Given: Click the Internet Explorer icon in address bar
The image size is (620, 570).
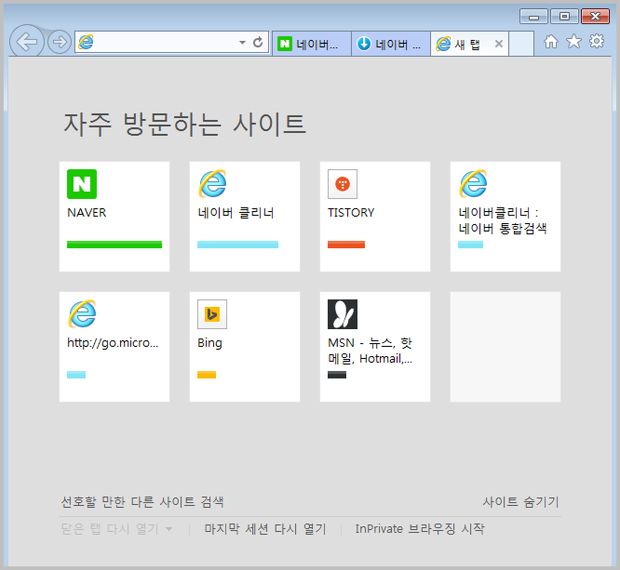Looking at the screenshot, I should 86,42.
